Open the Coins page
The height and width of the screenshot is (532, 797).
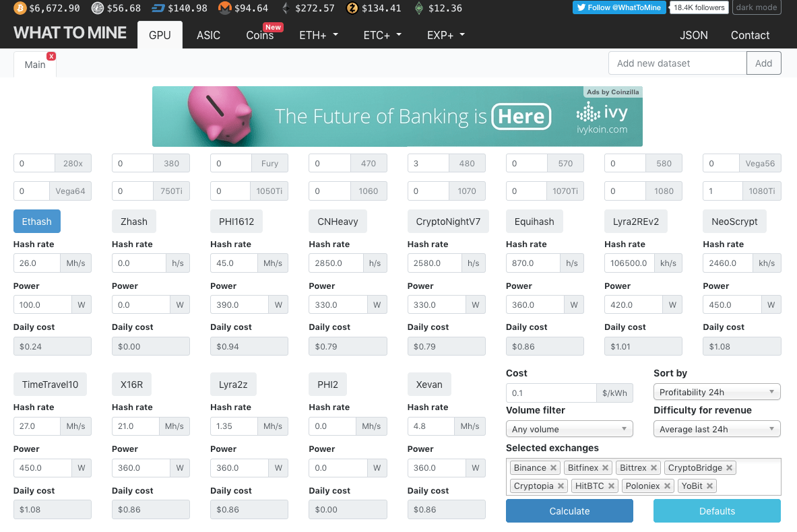[x=260, y=35]
